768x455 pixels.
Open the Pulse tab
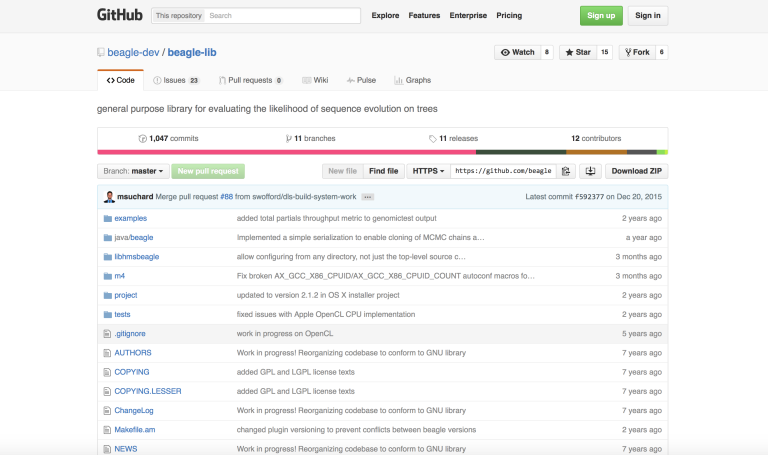click(361, 80)
